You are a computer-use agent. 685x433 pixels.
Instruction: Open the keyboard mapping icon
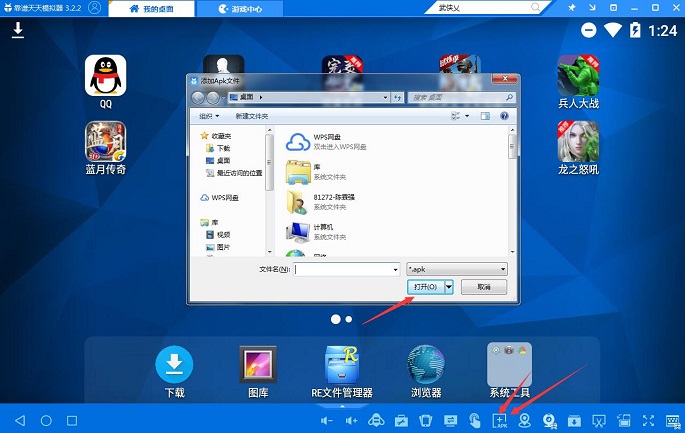tap(673, 421)
